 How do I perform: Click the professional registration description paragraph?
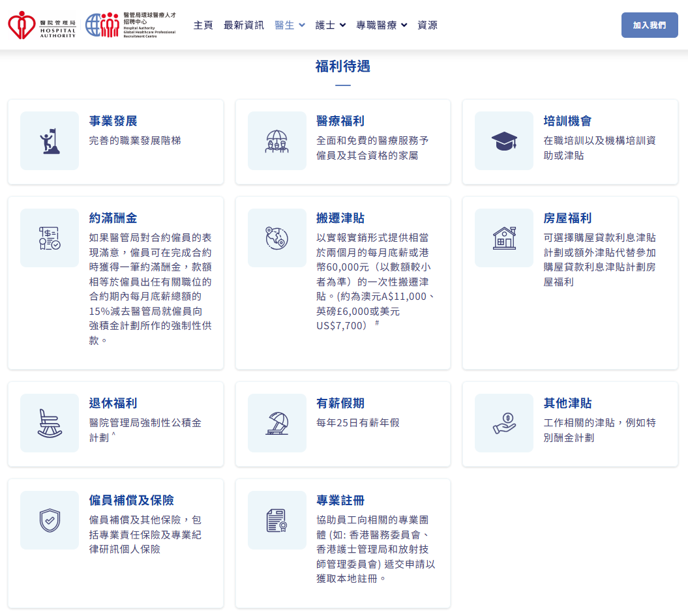pos(376,550)
